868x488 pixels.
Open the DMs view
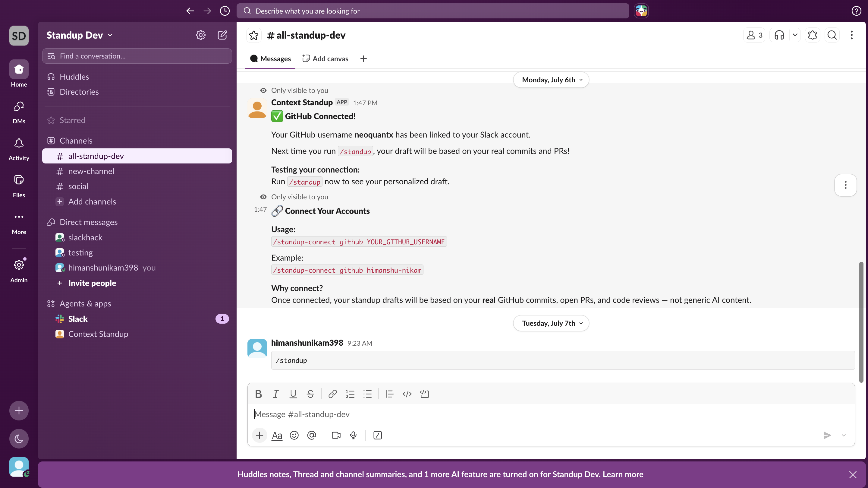point(19,112)
